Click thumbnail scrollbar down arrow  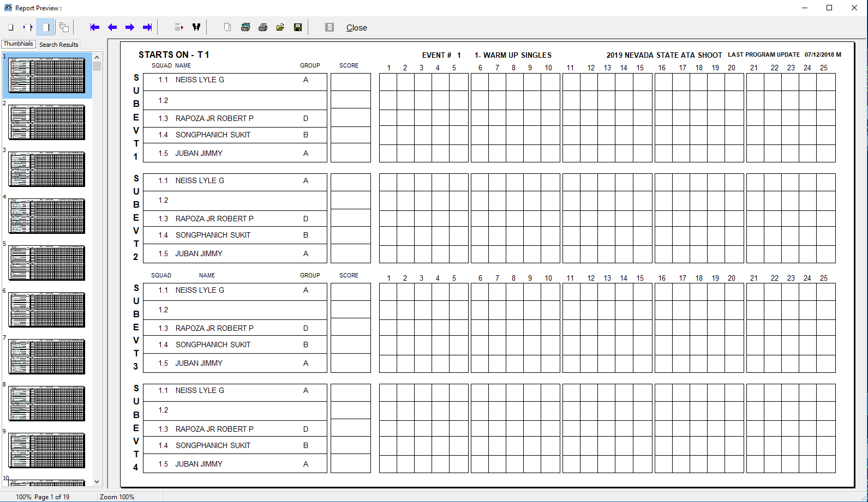[x=97, y=482]
